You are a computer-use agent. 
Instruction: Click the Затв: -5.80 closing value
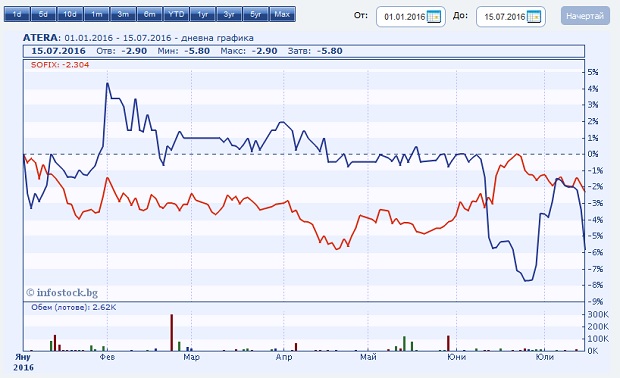tap(315, 51)
